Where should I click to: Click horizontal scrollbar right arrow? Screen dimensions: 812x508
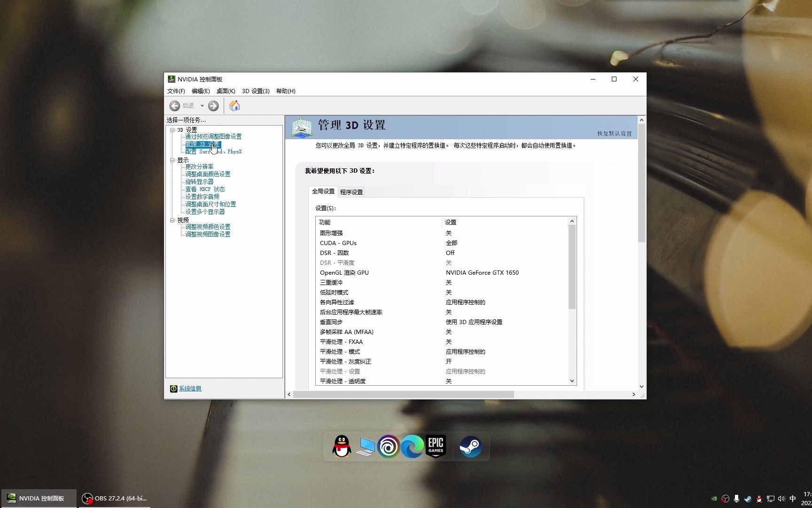633,395
